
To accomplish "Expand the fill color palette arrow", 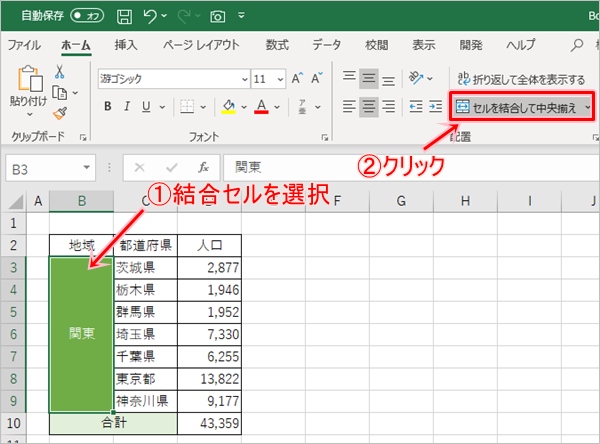I will click(244, 107).
